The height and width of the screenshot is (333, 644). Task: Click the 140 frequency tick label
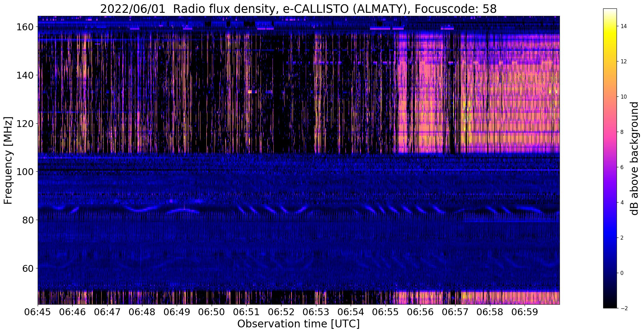(25, 75)
